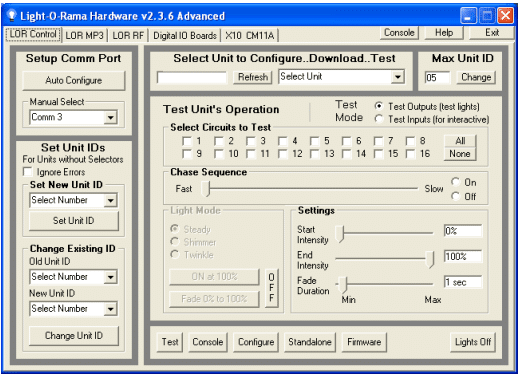This screenshot has width=520, height=375.
Task: Click the top Console button
Action: [x=399, y=33]
